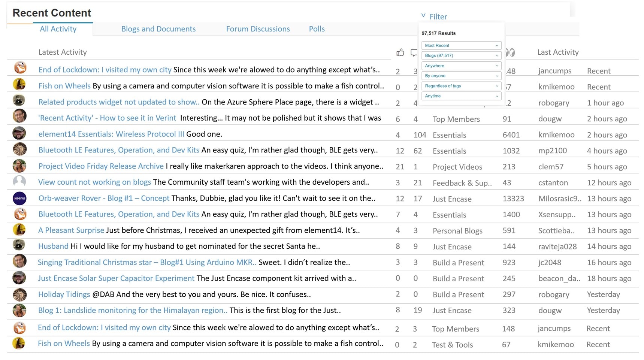Image resolution: width=644 pixels, height=360 pixels.
Task: Click the thumbs-up likes column icon
Action: tap(400, 52)
